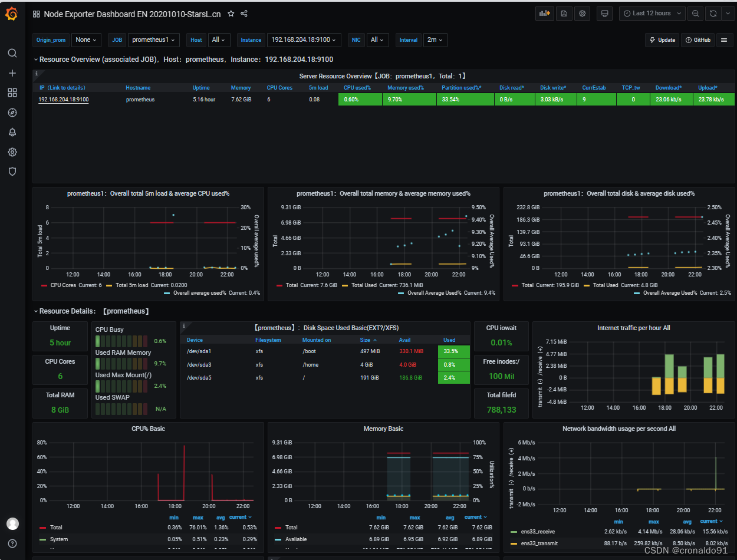Sort disk table by Size column
737x560 pixels.
coord(368,340)
